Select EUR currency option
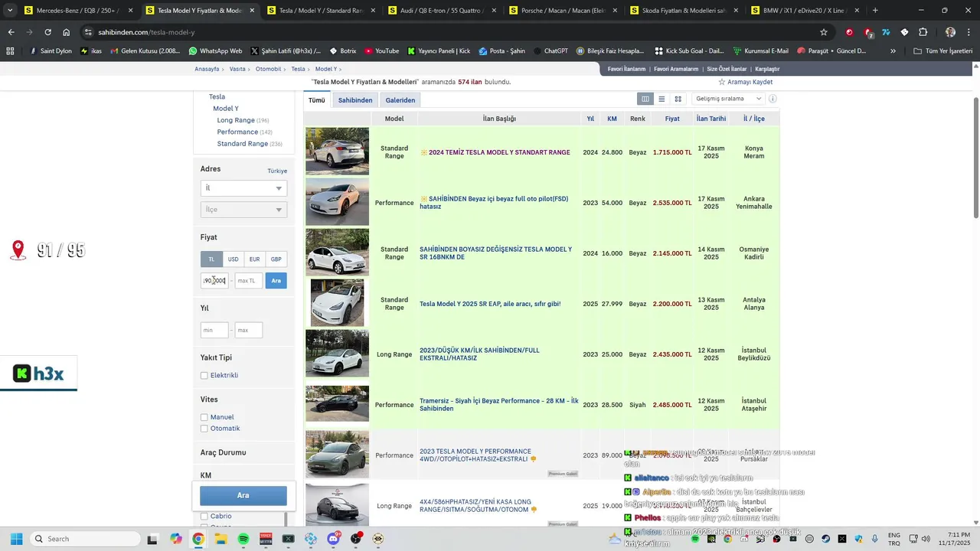The image size is (980, 551). [x=254, y=259]
